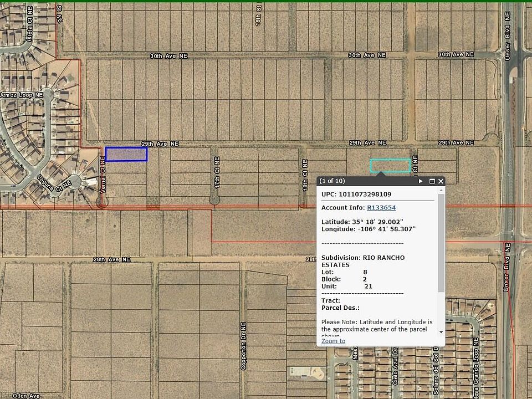Screen dimensions: 532x399
Task: Click the 18th Ct NE street label
Action: tap(305, 176)
